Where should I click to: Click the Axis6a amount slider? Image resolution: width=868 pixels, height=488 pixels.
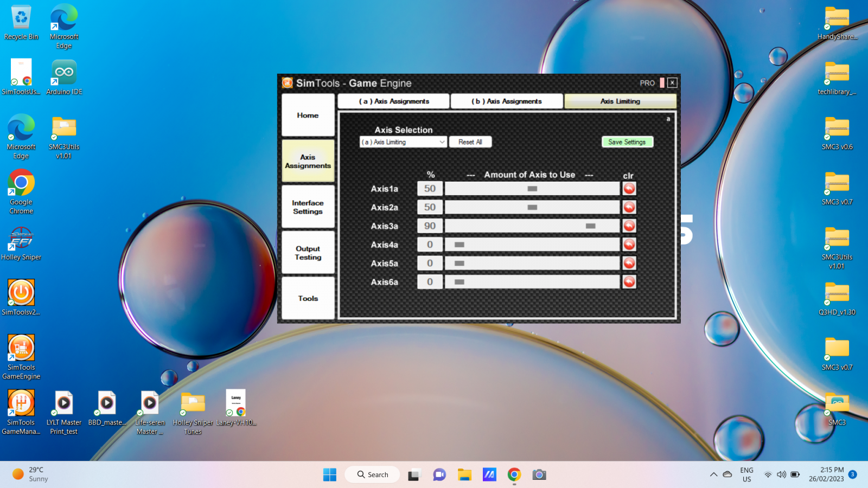[x=532, y=282]
